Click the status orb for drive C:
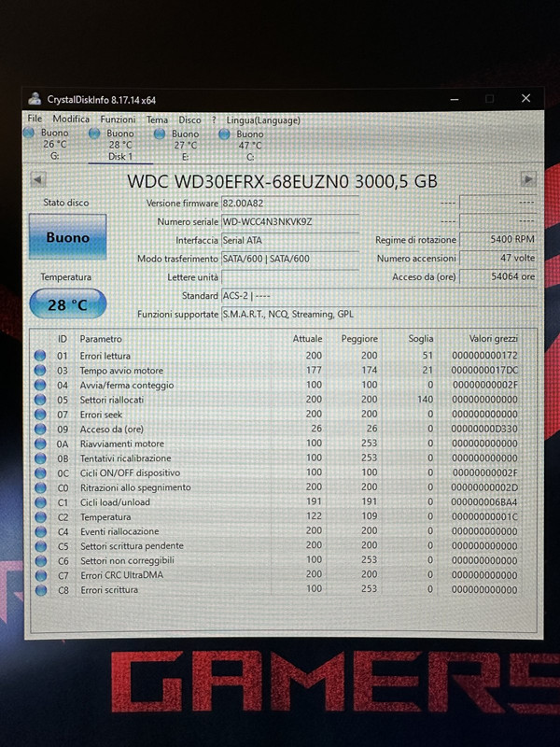Viewport: 560px width, 747px height. pyautogui.click(x=224, y=134)
